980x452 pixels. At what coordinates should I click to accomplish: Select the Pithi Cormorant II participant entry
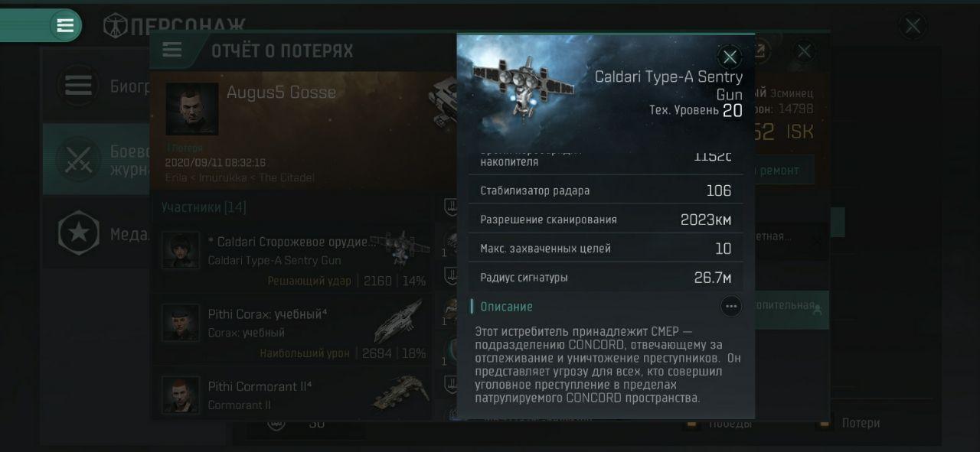pos(292,393)
